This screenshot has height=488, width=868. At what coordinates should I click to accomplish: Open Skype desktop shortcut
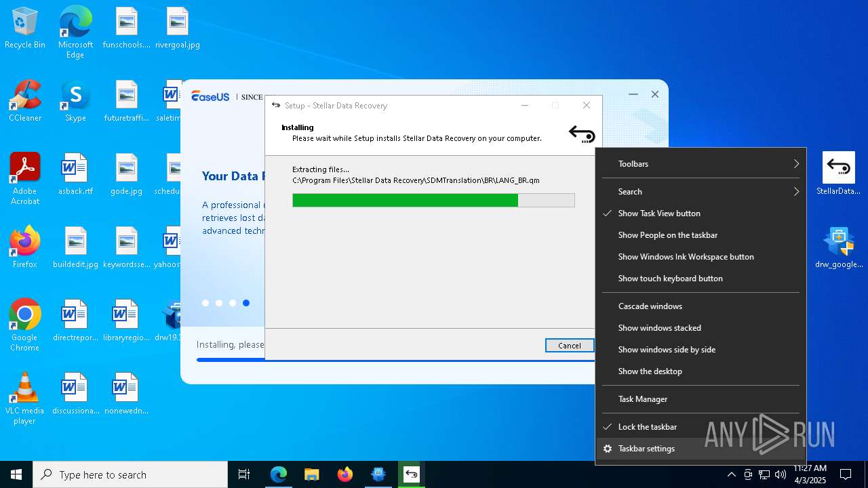tap(75, 102)
